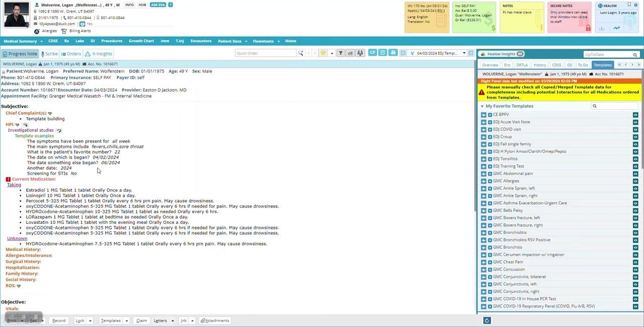
Task: Click the Billing Alerts icon
Action: pyautogui.click(x=64, y=31)
